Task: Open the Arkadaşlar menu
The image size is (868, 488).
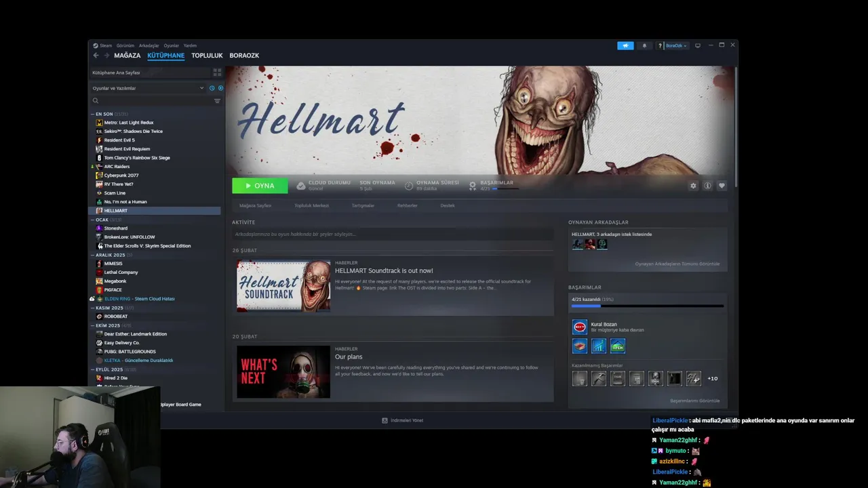Action: (149, 45)
